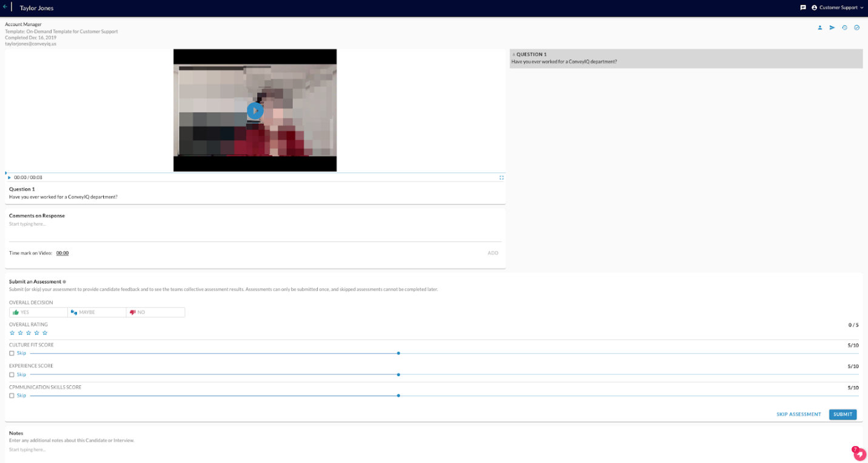Choose MAYBE for overall decision
Image resolution: width=868 pixels, height=463 pixels.
click(97, 312)
